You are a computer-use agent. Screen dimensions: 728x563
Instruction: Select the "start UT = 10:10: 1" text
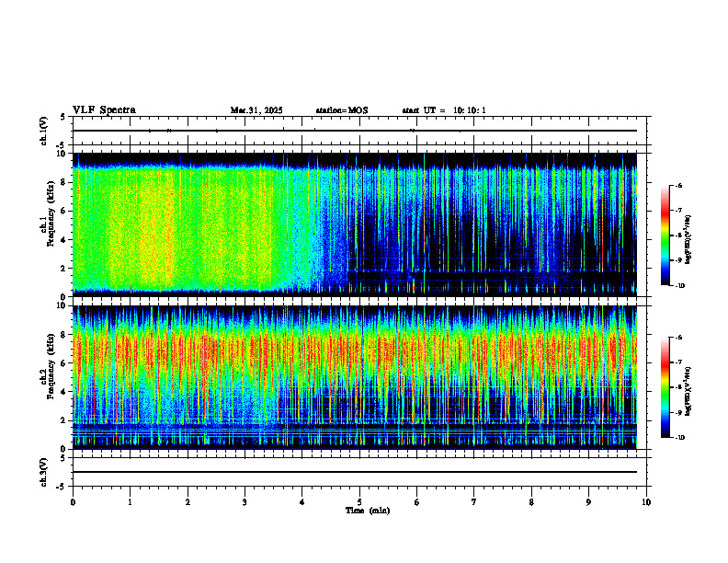444,110
